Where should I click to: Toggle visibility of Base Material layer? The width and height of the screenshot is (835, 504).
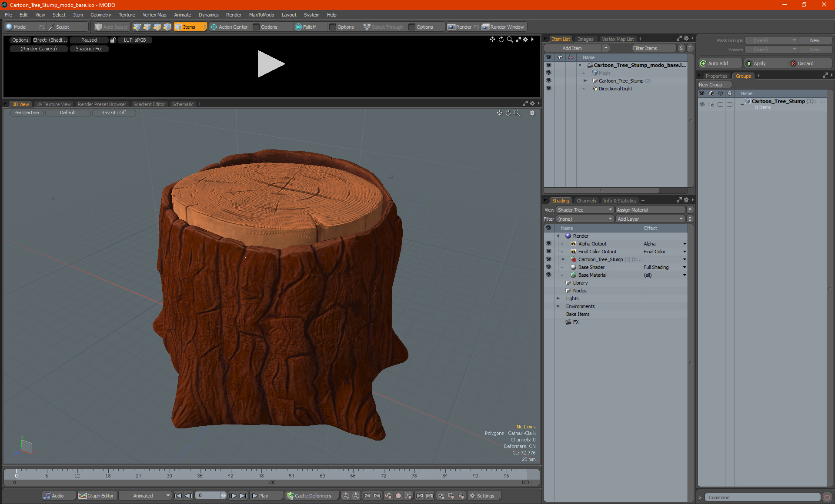tap(548, 275)
